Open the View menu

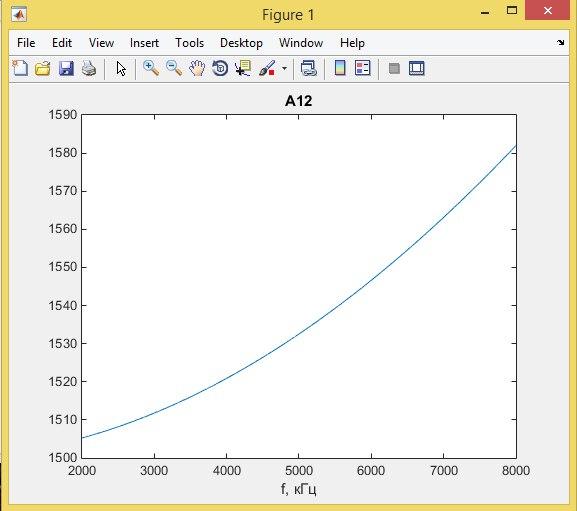tap(101, 43)
